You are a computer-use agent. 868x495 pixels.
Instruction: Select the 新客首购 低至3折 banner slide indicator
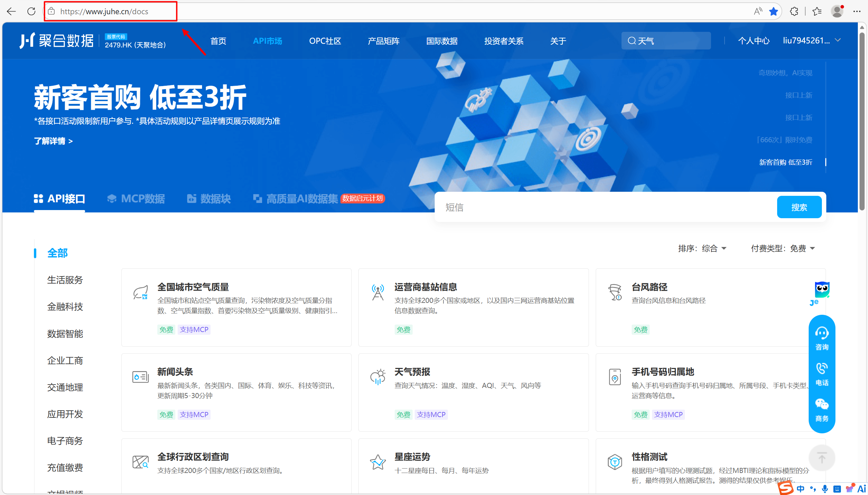click(785, 162)
